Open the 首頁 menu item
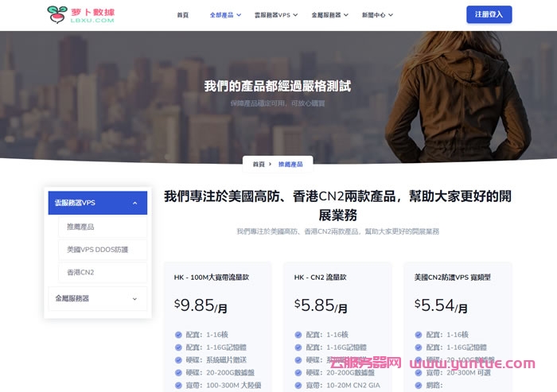This screenshot has height=392, width=557. [x=183, y=15]
